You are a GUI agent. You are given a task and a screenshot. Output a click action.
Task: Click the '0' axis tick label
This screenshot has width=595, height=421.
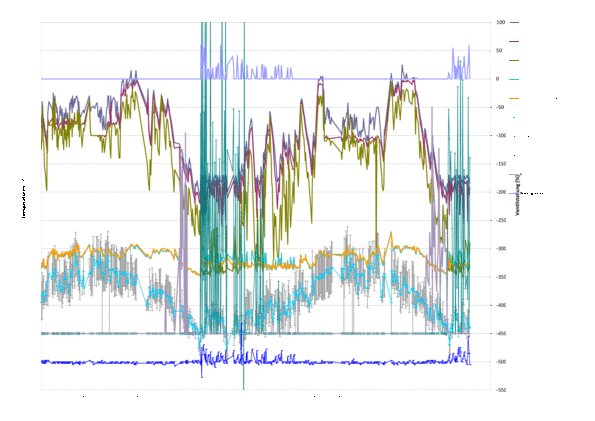point(497,79)
